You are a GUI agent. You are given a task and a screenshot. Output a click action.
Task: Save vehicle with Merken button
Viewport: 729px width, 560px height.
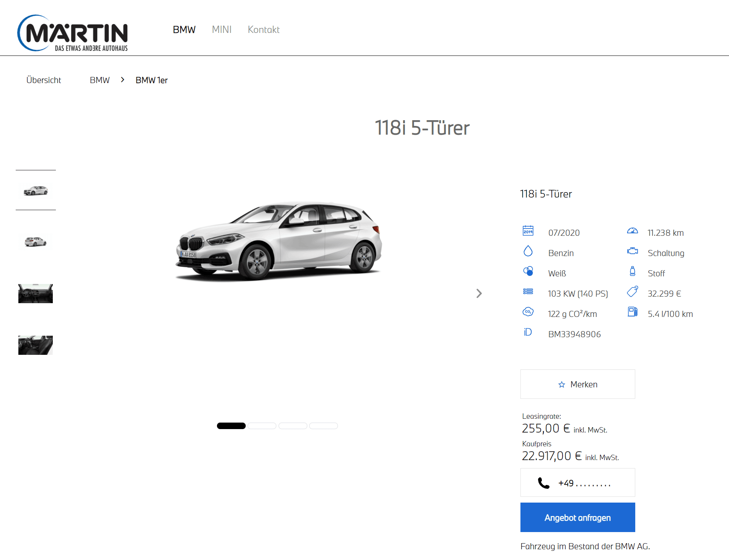pyautogui.click(x=577, y=384)
